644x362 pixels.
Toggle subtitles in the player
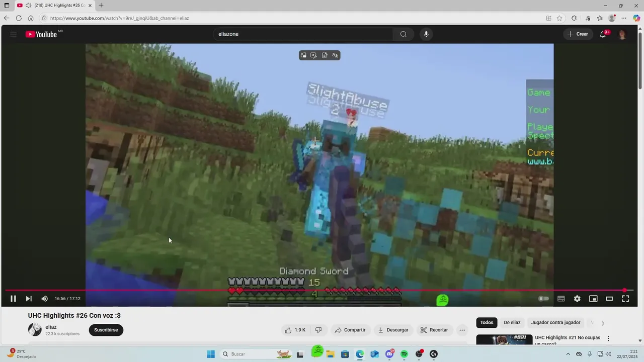(561, 299)
